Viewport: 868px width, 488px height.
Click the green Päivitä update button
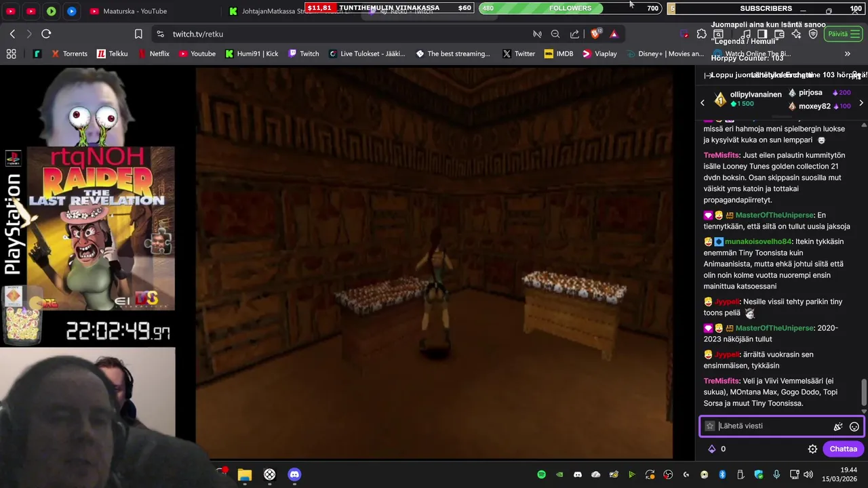coord(843,34)
